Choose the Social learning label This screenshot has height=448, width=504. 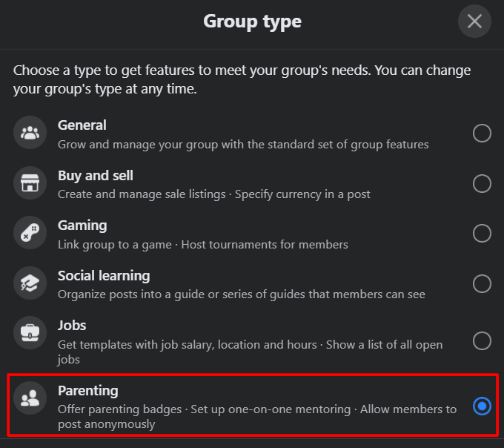tap(104, 276)
